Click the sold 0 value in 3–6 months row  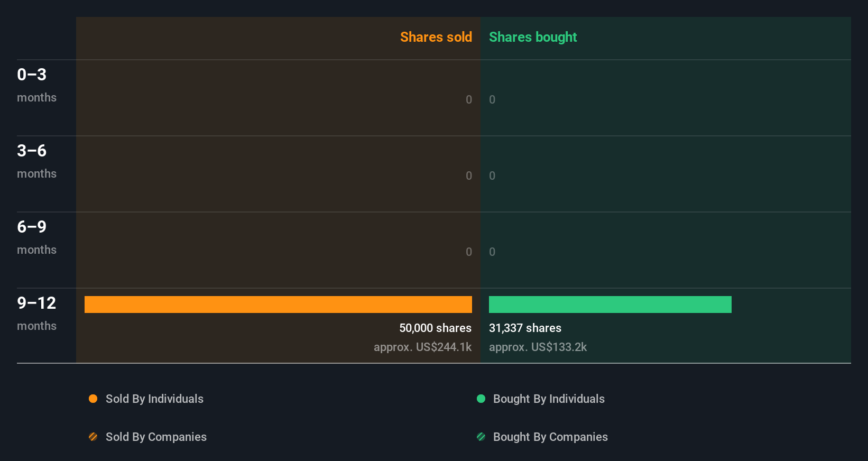[469, 176]
